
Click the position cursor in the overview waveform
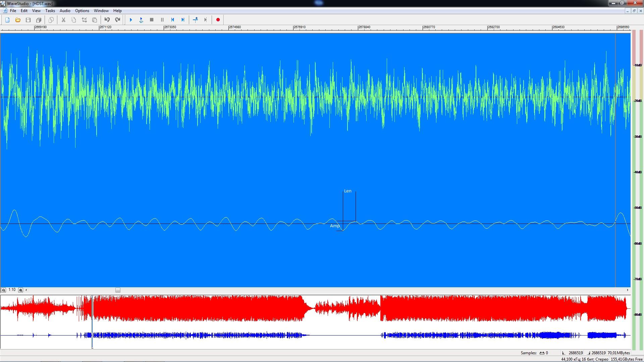coord(92,322)
